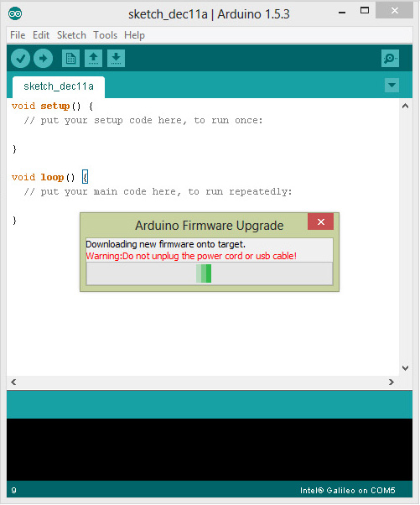
Task: Open a sketch with up-arrow icon
Action: (x=93, y=58)
